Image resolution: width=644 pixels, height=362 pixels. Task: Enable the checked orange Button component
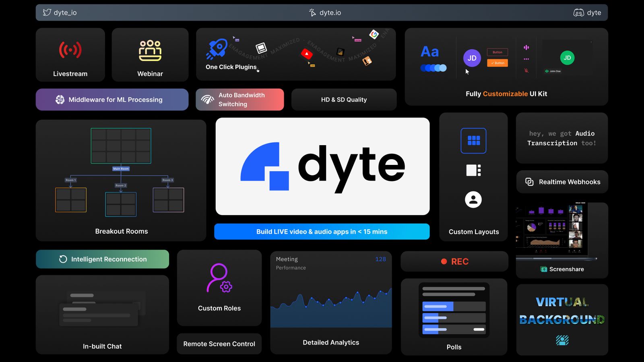click(497, 63)
